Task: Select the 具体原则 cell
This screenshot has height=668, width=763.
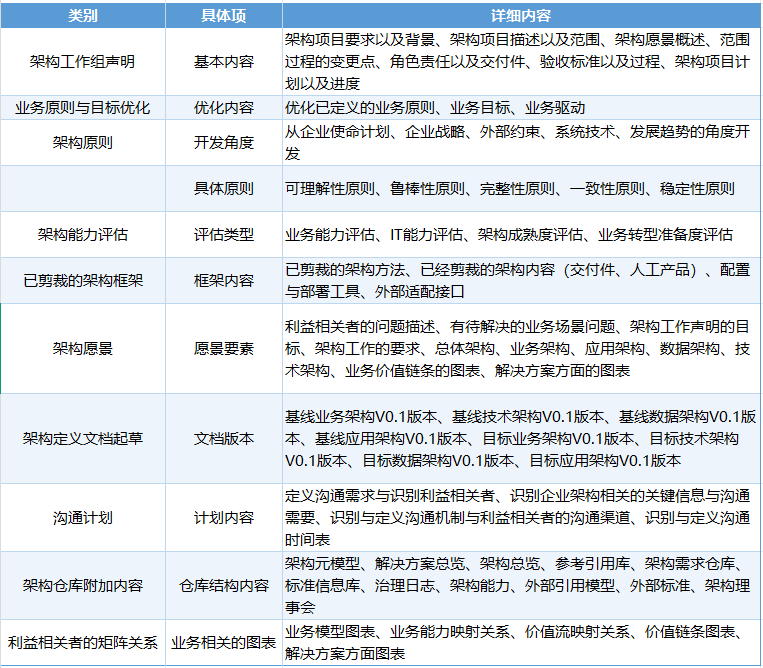Action: click(224, 189)
